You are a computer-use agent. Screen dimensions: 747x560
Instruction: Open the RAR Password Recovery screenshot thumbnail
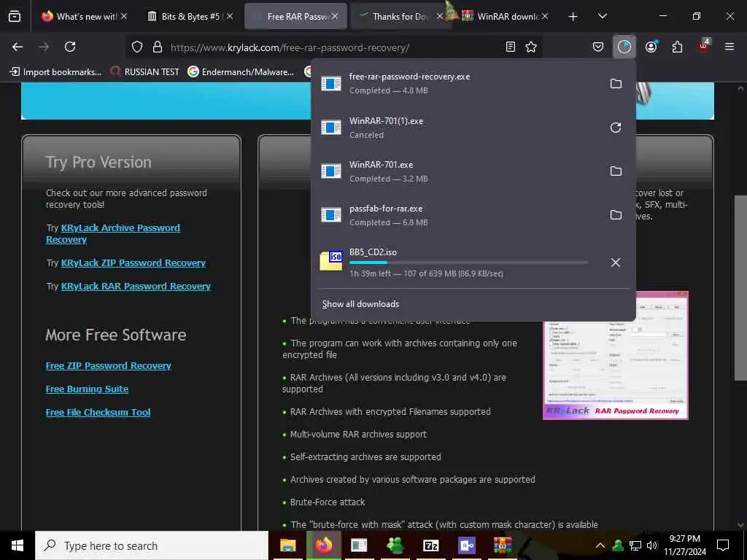[x=616, y=356]
